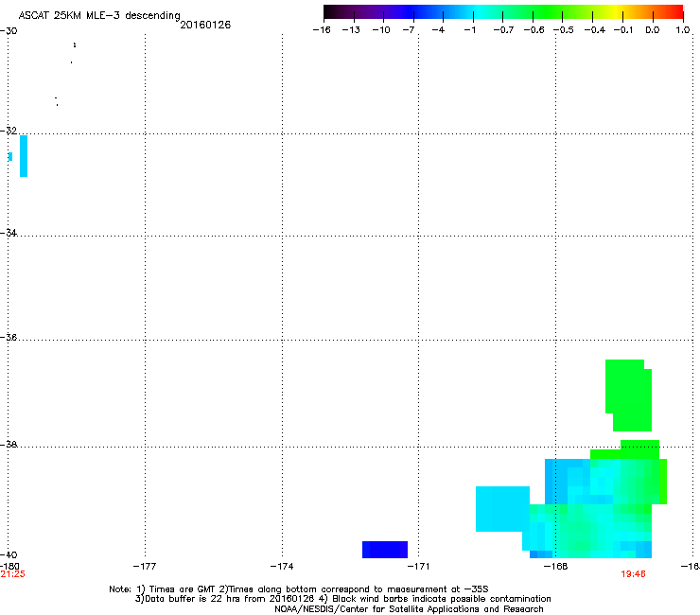
Task: Click the -16 colorbar label
Action: click(x=322, y=30)
